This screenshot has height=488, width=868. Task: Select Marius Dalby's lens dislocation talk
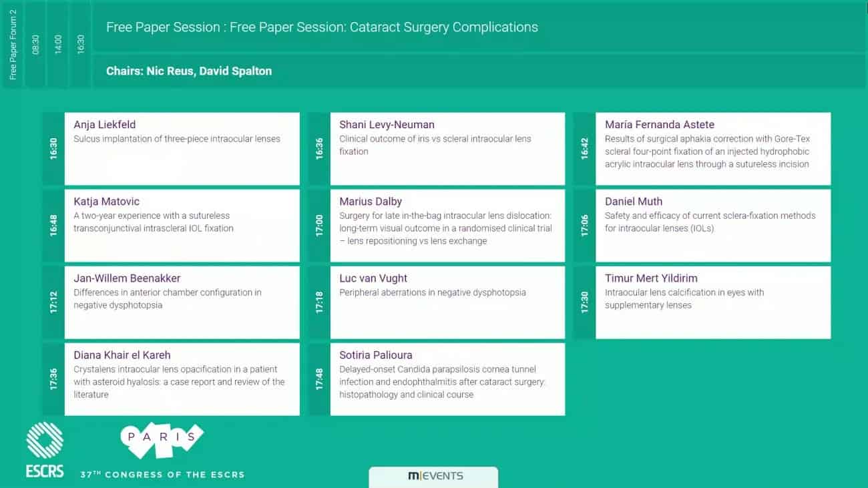[x=437, y=226]
